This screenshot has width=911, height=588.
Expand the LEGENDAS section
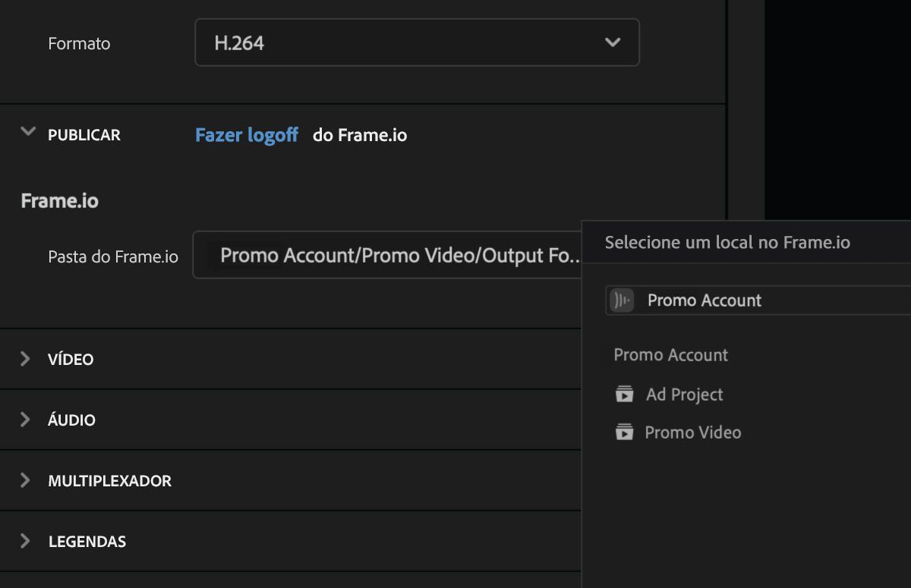tap(25, 541)
